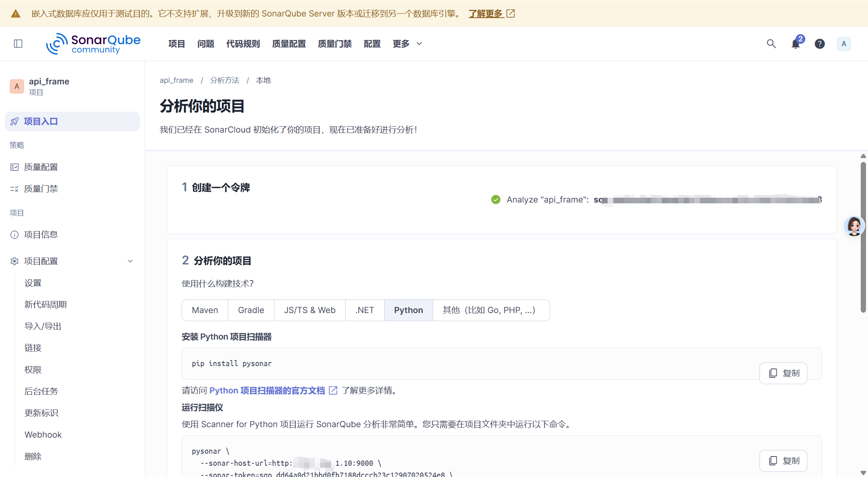The height and width of the screenshot is (477, 868).
Task: Open the notifications bell icon
Action: pos(796,44)
